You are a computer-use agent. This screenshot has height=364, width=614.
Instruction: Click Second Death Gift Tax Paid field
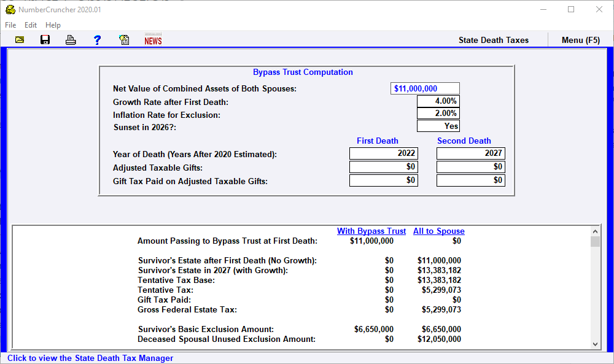471,180
